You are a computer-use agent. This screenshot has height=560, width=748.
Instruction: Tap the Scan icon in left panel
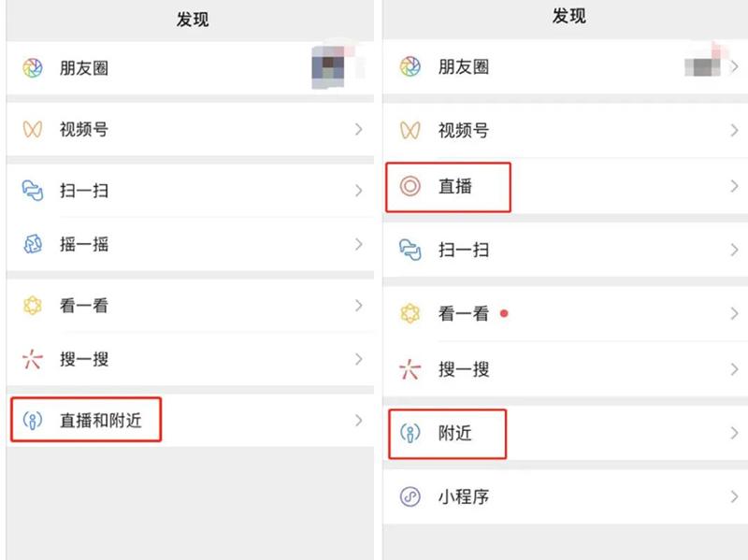point(33,191)
